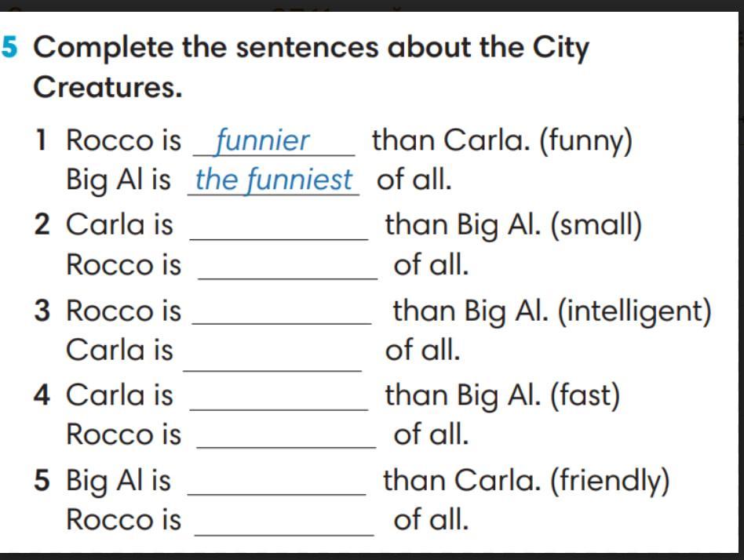Image resolution: width=744 pixels, height=560 pixels.
Task: Click the sentence number 3
Action: [x=42, y=311]
